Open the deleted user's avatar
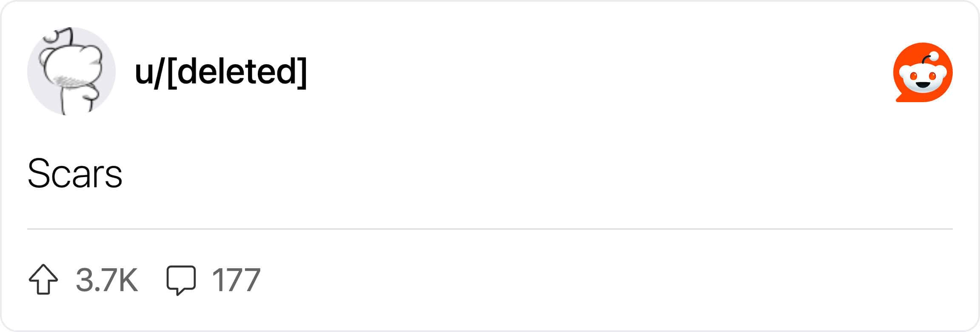 (71, 72)
